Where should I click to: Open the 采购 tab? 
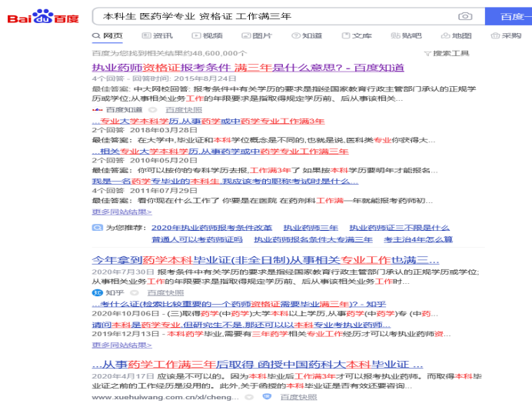click(x=506, y=35)
